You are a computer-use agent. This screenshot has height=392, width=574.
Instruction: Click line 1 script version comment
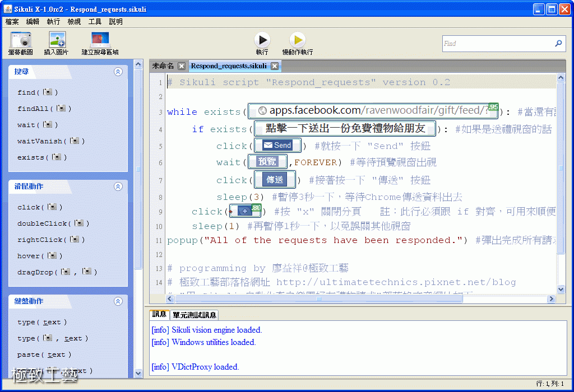pos(309,82)
